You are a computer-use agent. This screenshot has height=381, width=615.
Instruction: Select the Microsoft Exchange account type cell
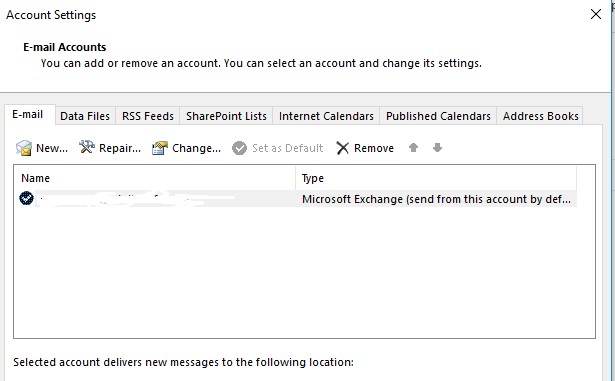tap(436, 199)
